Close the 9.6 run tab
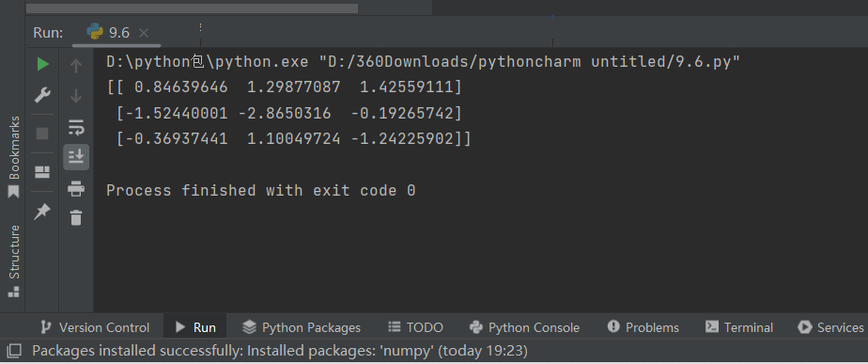Viewport: 868px width, 364px height. pyautogui.click(x=144, y=33)
